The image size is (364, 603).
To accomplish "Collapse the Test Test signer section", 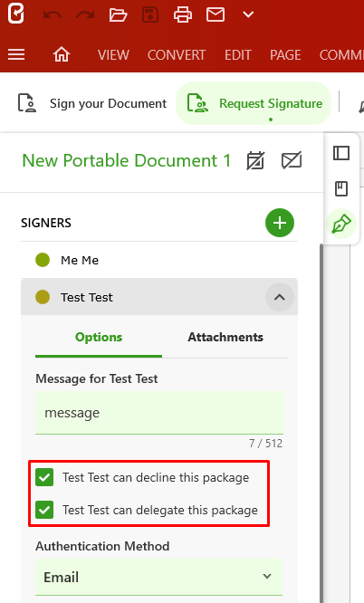I will coord(280,297).
